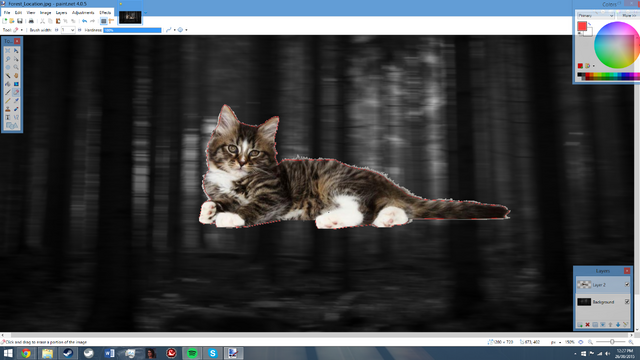The height and width of the screenshot is (360, 640).
Task: Select the Move Selection tool
Action: coord(16,59)
